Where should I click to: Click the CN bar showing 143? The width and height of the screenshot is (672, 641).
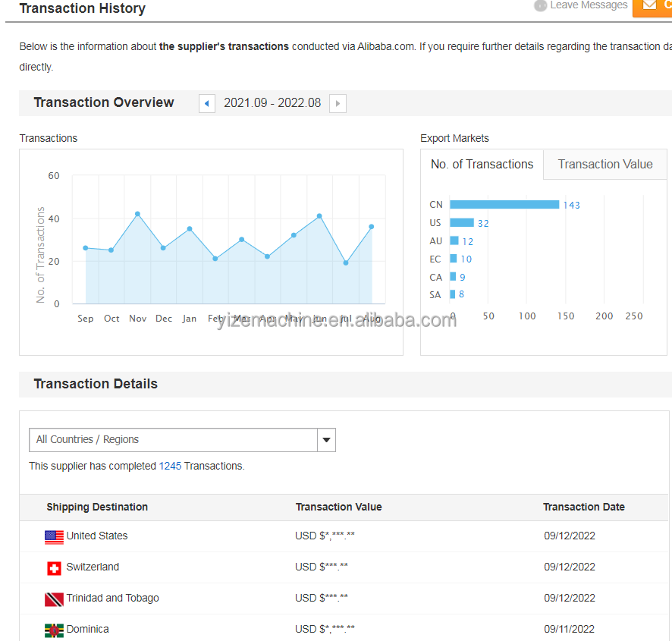coord(504,205)
